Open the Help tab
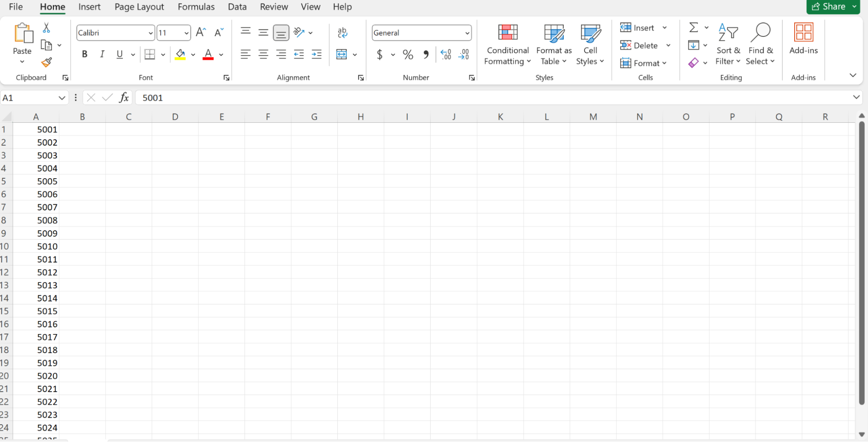The image size is (868, 442). pyautogui.click(x=342, y=7)
